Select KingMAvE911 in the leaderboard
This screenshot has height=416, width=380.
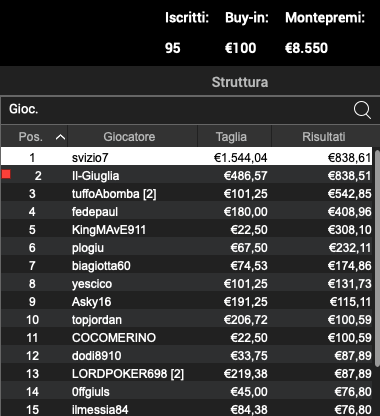click(x=187, y=230)
